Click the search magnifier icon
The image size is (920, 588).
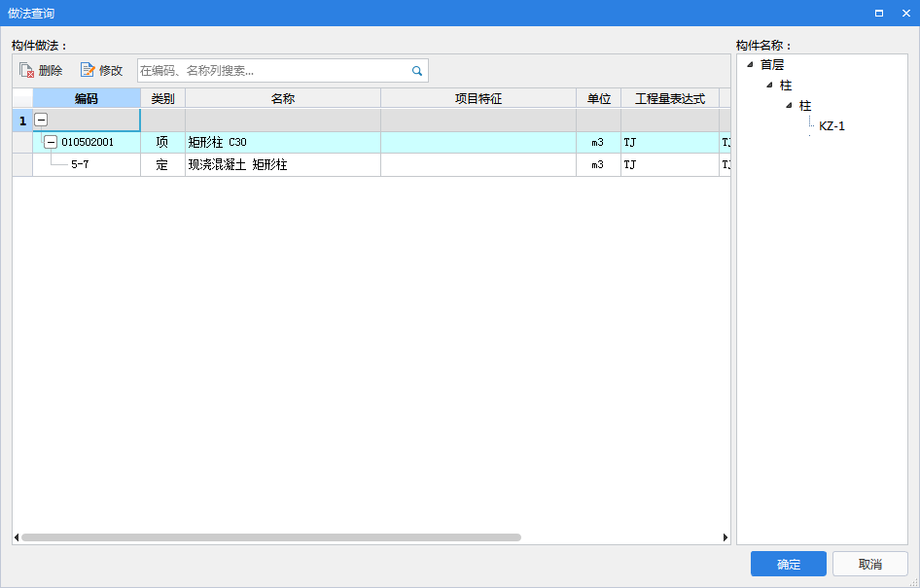click(417, 71)
